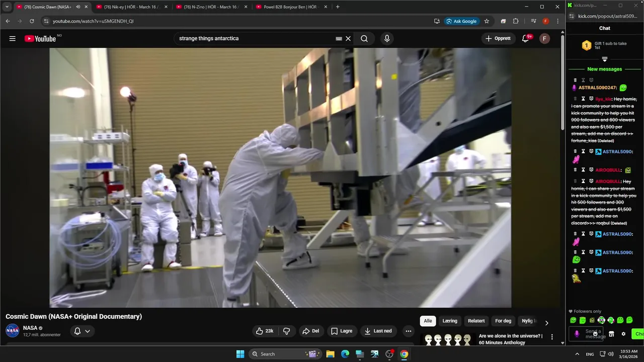Submit search with the magnifier button
This screenshot has height=362, width=644.
(364, 39)
